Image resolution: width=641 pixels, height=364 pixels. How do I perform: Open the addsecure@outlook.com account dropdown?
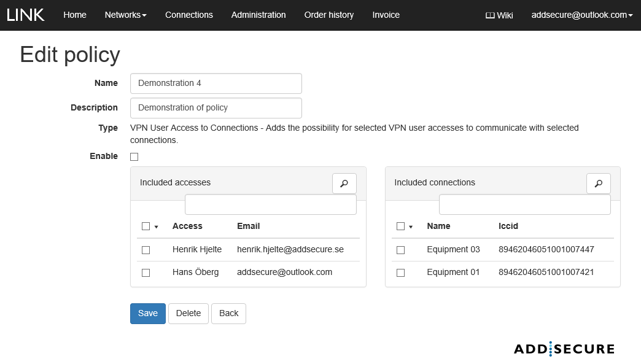[581, 15]
